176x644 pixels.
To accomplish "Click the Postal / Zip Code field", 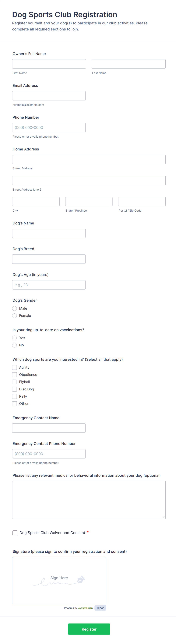I will [142, 202].
